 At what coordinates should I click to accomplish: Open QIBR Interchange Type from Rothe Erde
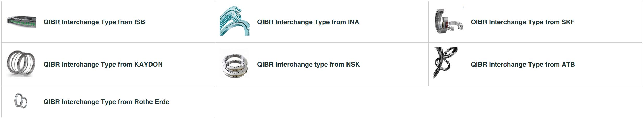coord(106,102)
